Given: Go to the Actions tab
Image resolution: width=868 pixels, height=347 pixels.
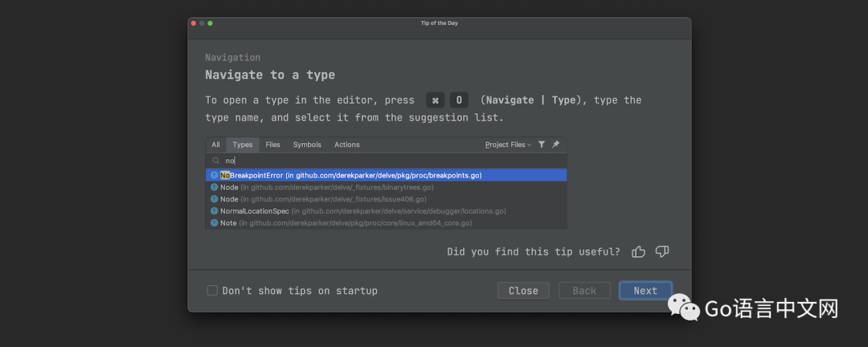Looking at the screenshot, I should tap(346, 145).
